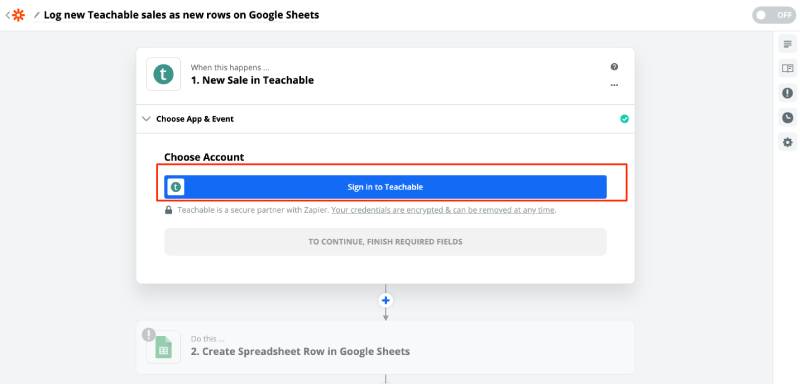The height and width of the screenshot is (384, 800).
Task: Click the To Continue, Finish Required Fields button
Action: click(385, 242)
